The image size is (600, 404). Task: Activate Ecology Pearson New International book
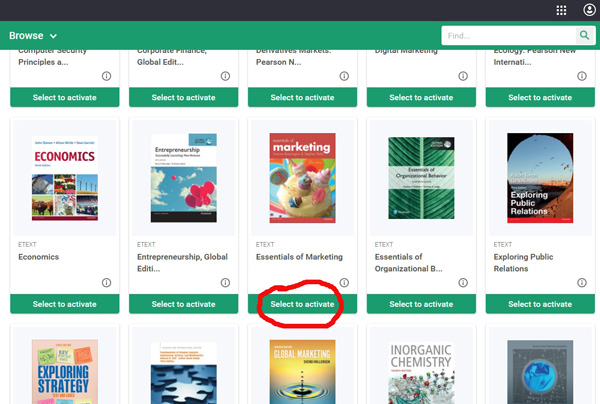[540, 97]
